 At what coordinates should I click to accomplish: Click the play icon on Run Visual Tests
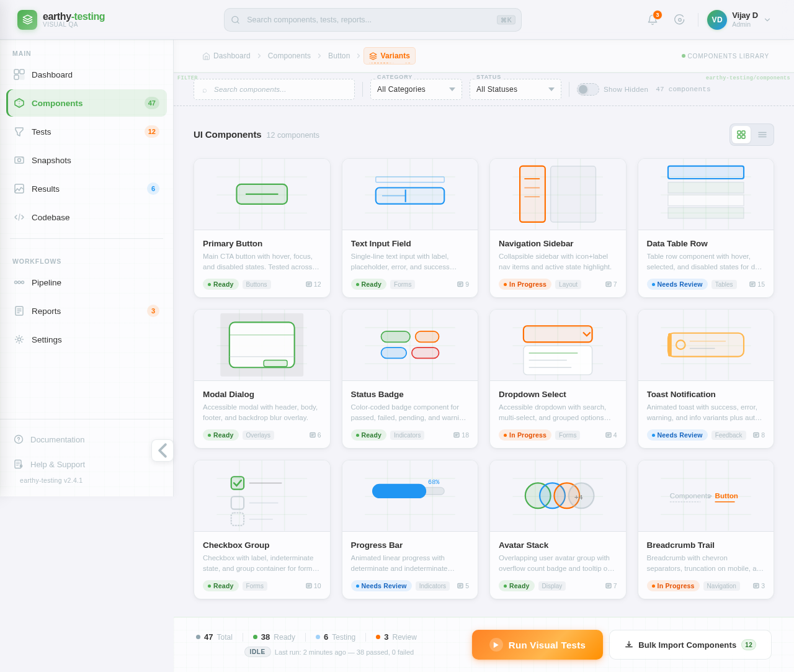pyautogui.click(x=496, y=645)
